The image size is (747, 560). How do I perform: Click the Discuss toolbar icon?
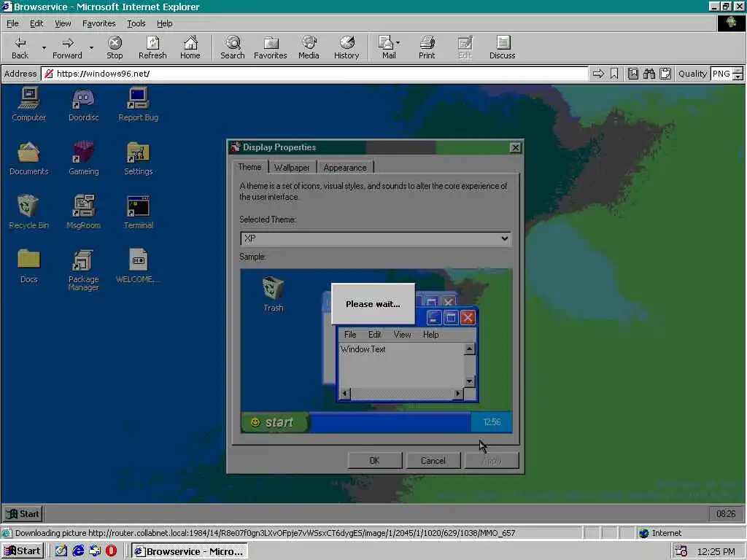click(502, 47)
